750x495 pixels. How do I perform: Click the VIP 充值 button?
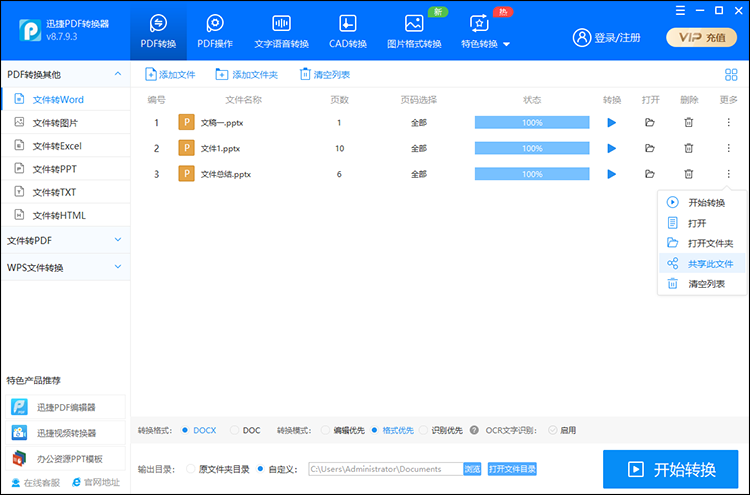pyautogui.click(x=701, y=37)
